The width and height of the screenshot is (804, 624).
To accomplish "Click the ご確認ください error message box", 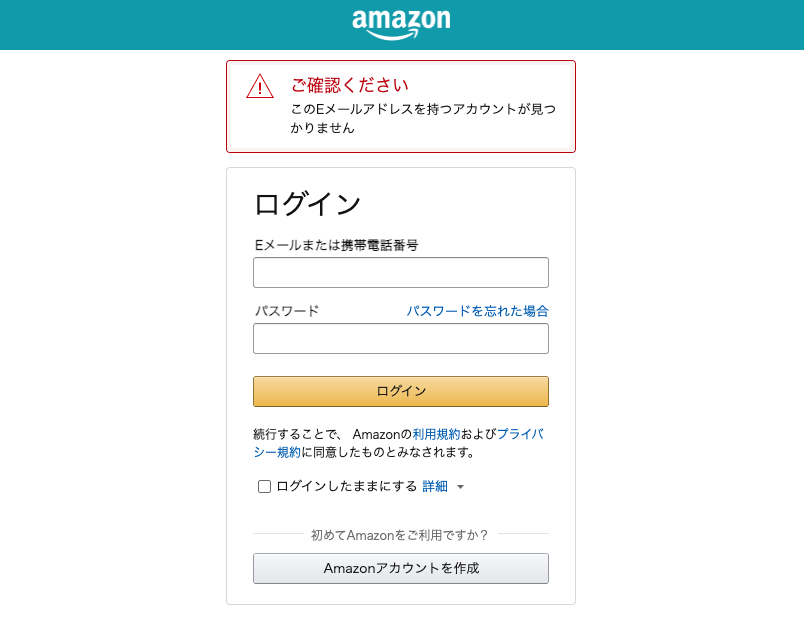I will [401, 106].
